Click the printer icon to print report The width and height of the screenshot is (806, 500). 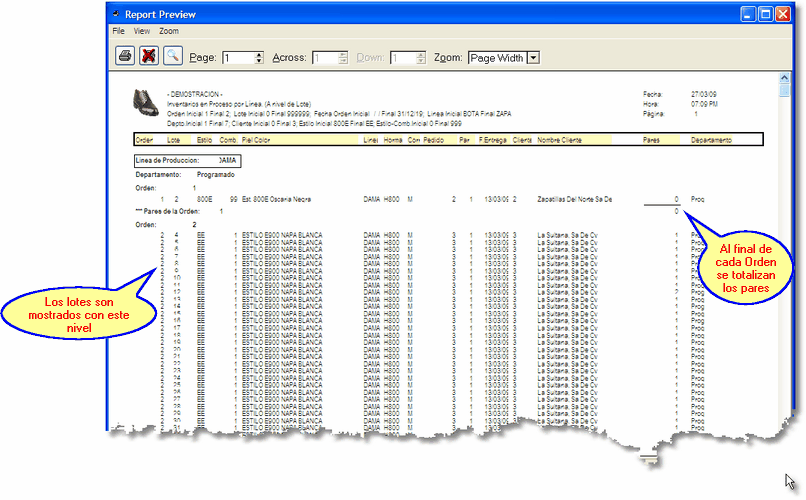point(126,57)
